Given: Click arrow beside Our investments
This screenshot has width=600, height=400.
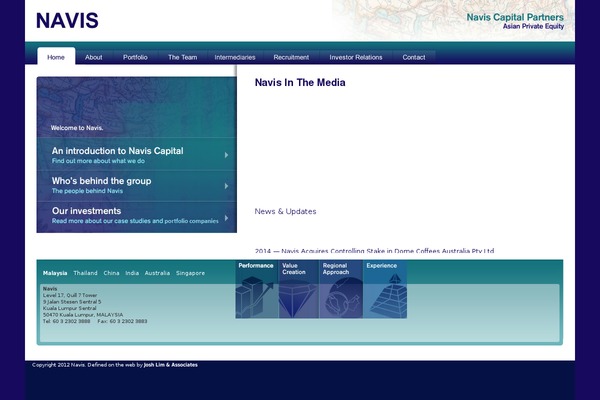Looking at the screenshot, I should click(x=226, y=218).
